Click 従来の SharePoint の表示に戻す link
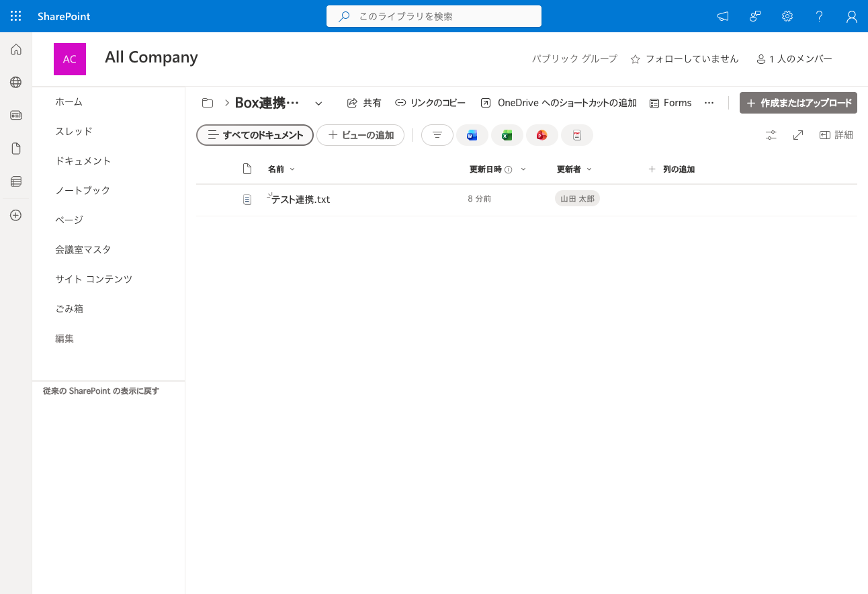This screenshot has width=868, height=594. [x=101, y=390]
